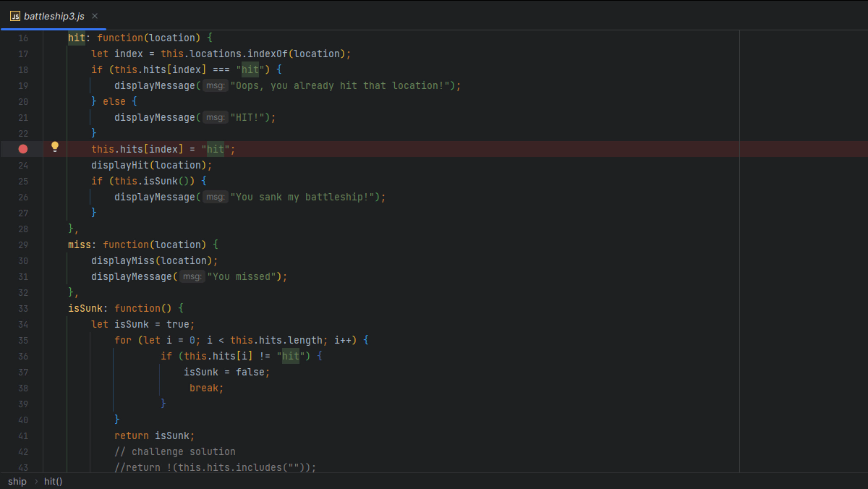Toggle a breakpoint in the gutter of line 35
868x489 pixels.
(x=23, y=340)
